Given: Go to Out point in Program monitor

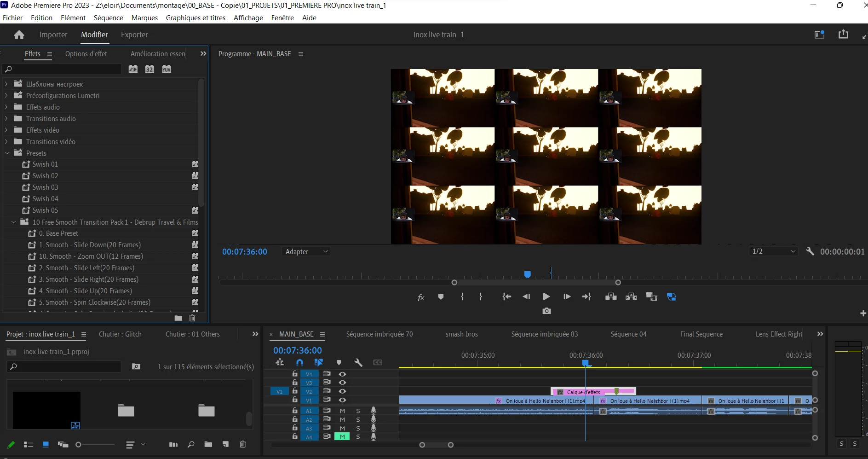Looking at the screenshot, I should (x=586, y=297).
